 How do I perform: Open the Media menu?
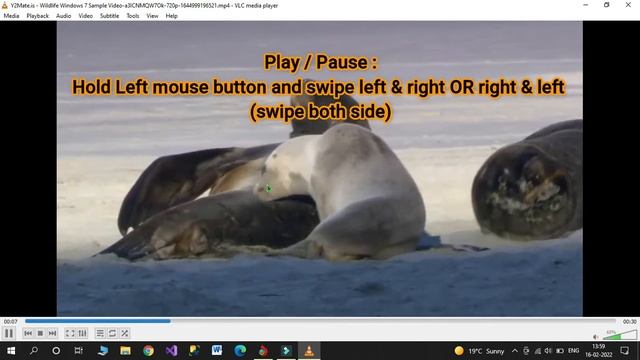11,16
